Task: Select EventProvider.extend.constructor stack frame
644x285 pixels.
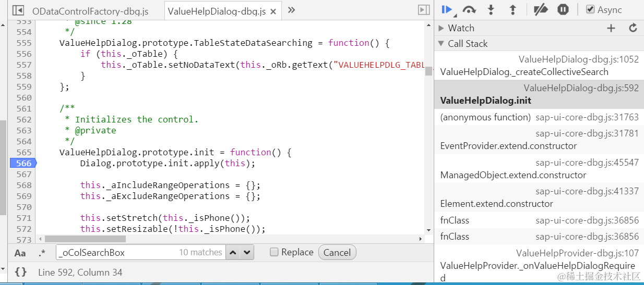Action: [x=539, y=140]
